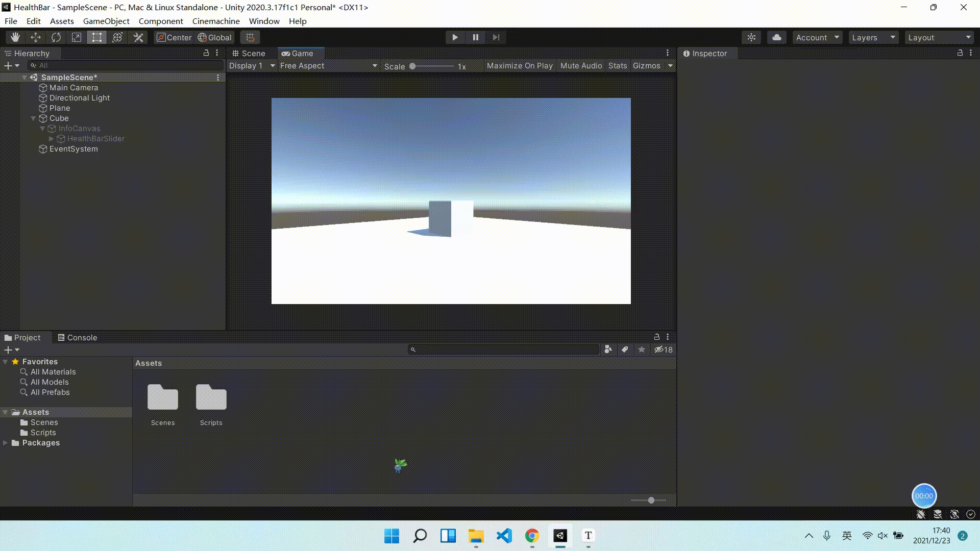The image size is (980, 551).
Task: Open the Hierarchy panel options menu
Action: pyautogui.click(x=217, y=53)
